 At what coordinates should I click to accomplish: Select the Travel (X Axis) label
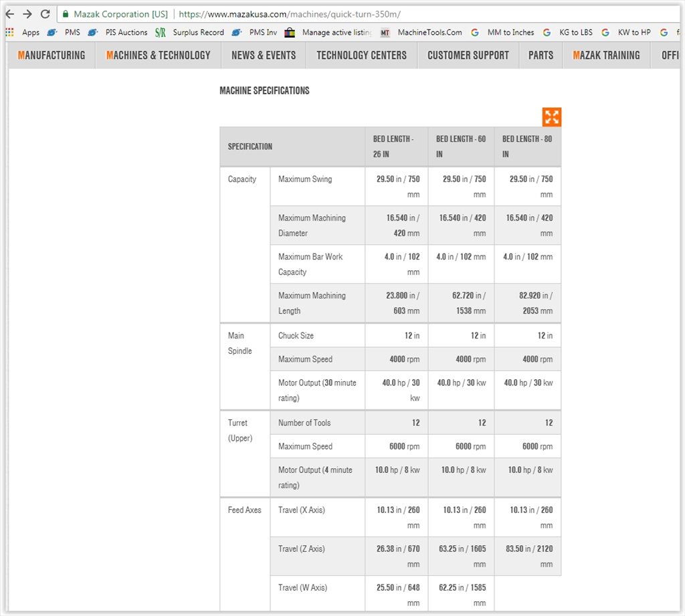tap(302, 510)
